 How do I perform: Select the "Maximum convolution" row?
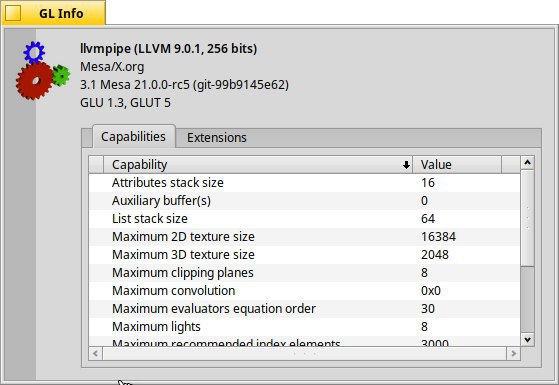click(x=304, y=291)
